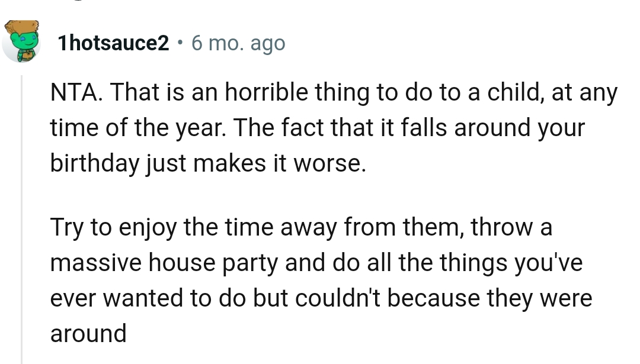Click the line starting "NTA. That is an horrible"

tap(334, 93)
